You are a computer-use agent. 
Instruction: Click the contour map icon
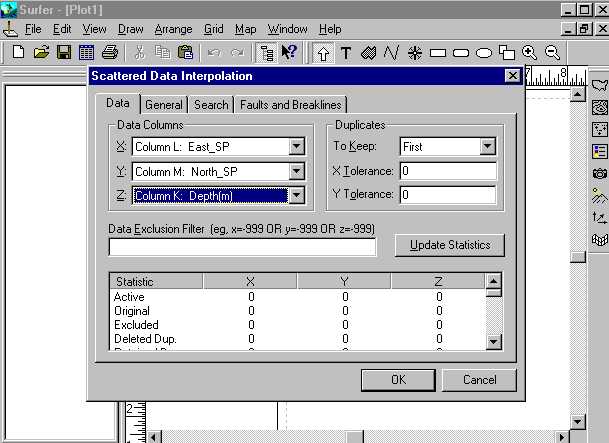click(600, 108)
